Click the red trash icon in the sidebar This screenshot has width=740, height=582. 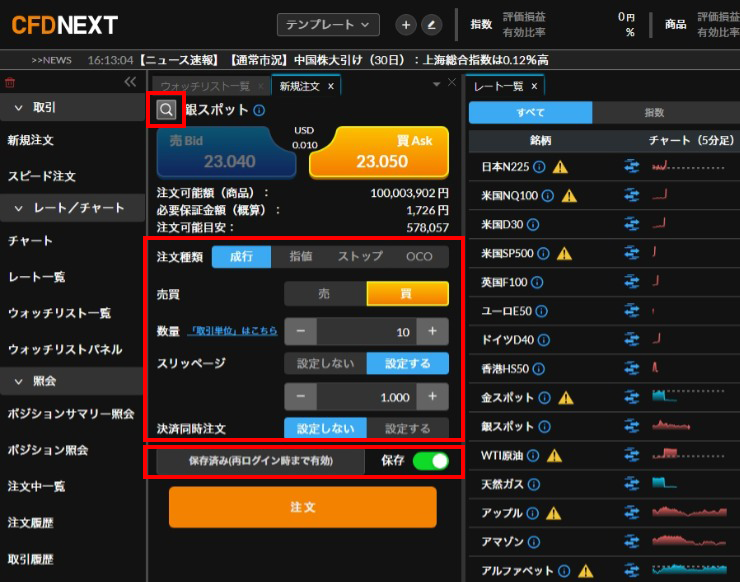10,82
